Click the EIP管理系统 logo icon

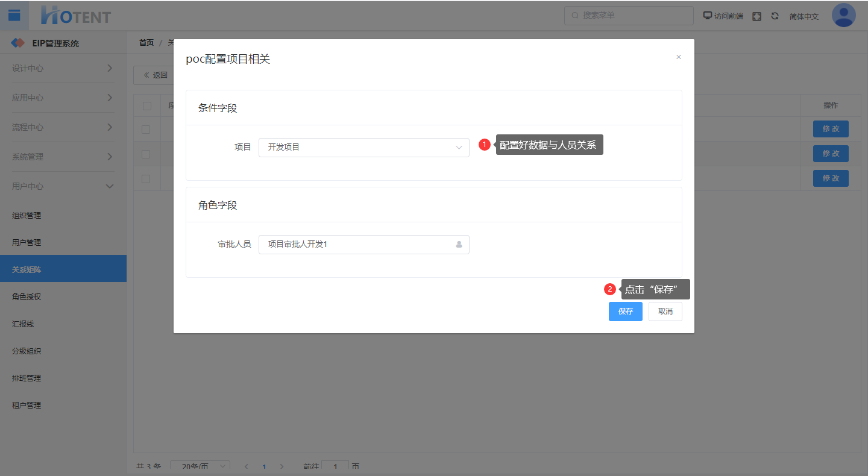click(x=18, y=43)
